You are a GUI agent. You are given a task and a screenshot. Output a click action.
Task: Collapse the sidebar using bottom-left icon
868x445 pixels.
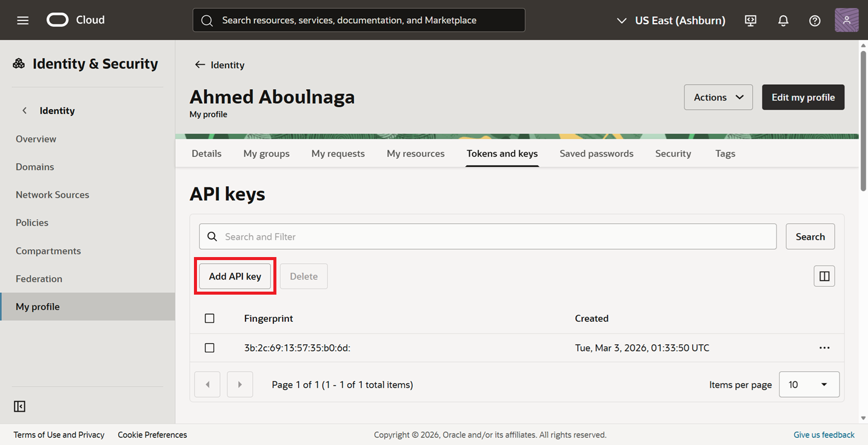tap(19, 406)
